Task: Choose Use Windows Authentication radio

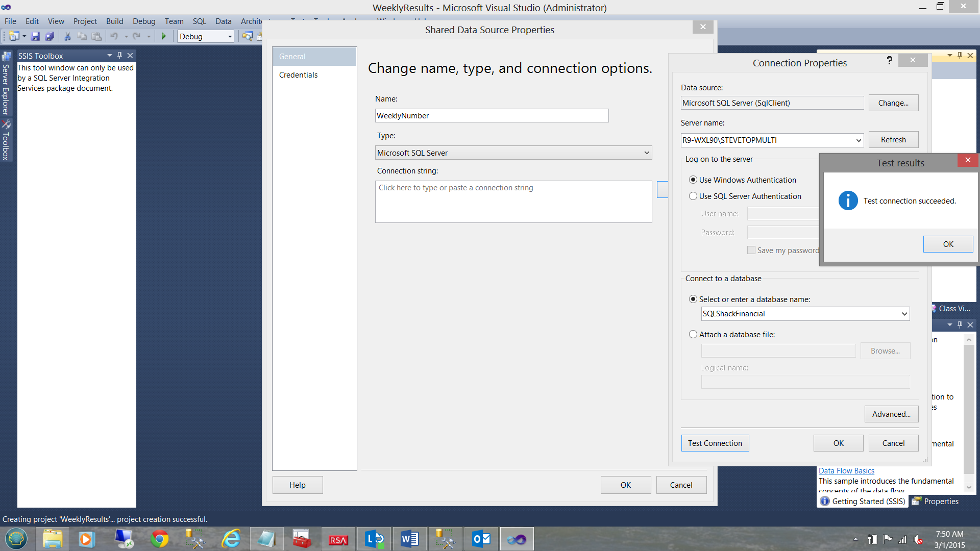Action: (x=693, y=180)
